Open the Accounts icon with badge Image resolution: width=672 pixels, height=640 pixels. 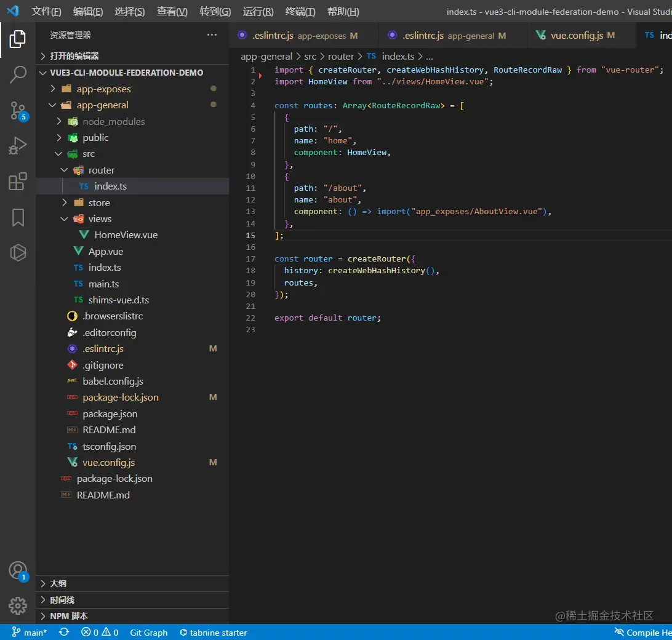tap(18, 572)
